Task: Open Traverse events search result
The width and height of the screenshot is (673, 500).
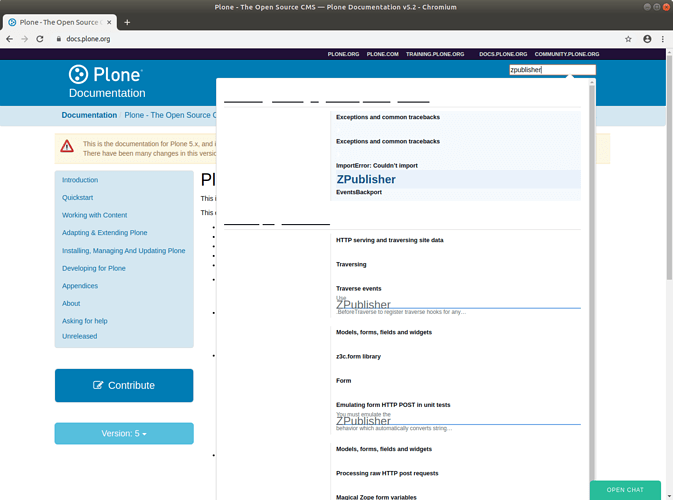Action: click(x=358, y=289)
